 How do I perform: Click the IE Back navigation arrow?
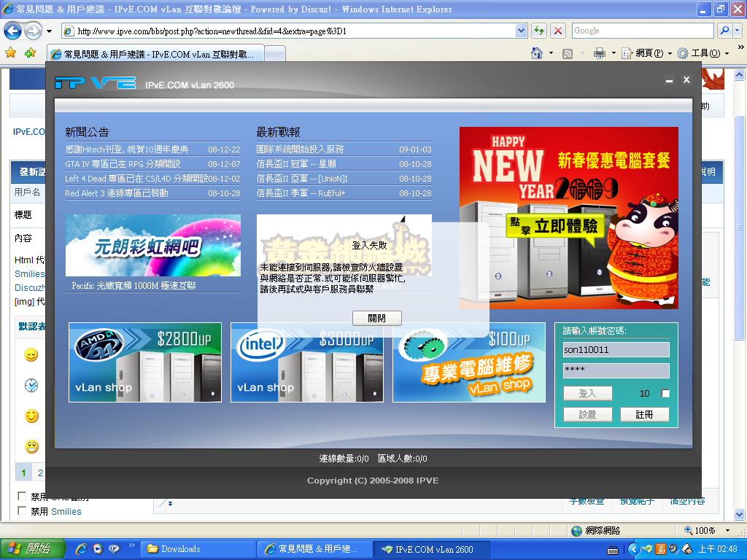(13, 31)
